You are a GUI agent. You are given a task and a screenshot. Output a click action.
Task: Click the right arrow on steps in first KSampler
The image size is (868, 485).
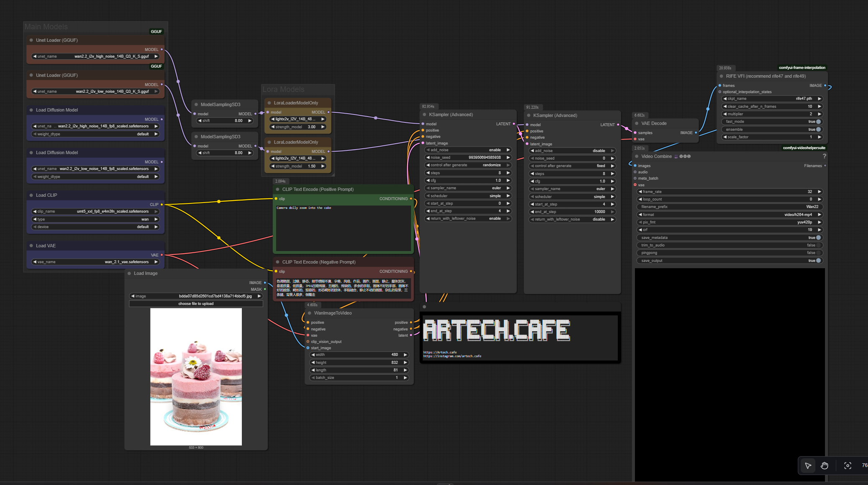pyautogui.click(x=508, y=173)
